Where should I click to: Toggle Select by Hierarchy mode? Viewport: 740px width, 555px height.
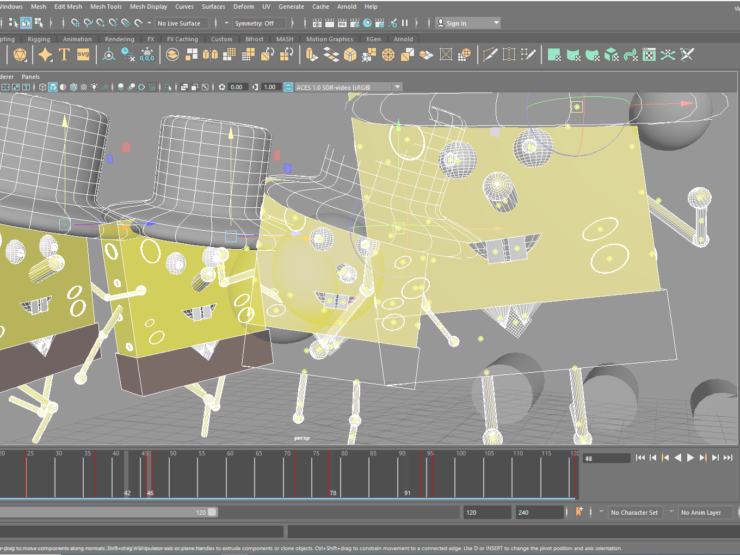tap(13, 23)
